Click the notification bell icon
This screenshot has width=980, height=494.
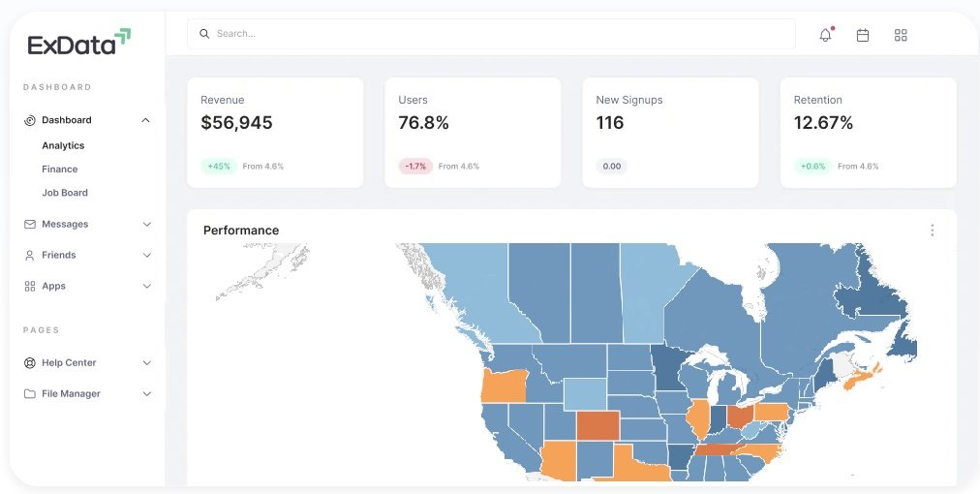click(825, 35)
